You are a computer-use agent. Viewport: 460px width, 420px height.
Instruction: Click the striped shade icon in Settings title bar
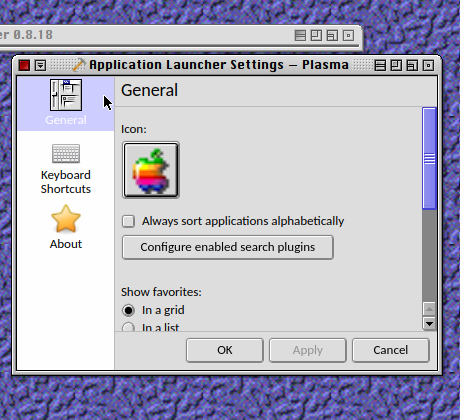point(380,65)
